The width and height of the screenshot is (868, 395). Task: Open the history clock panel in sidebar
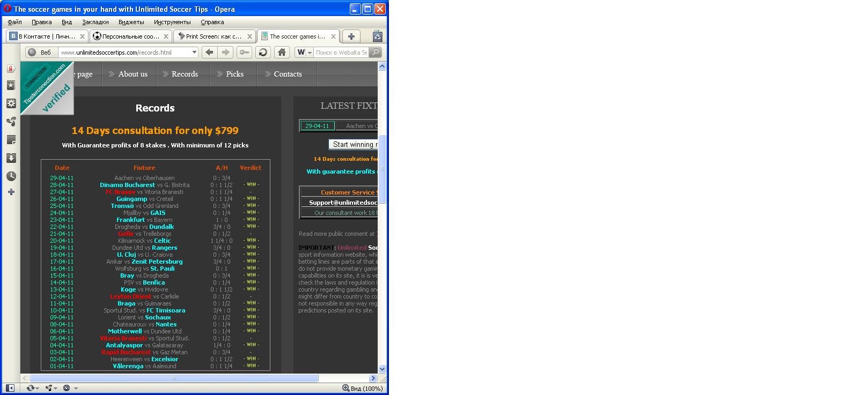[x=11, y=176]
